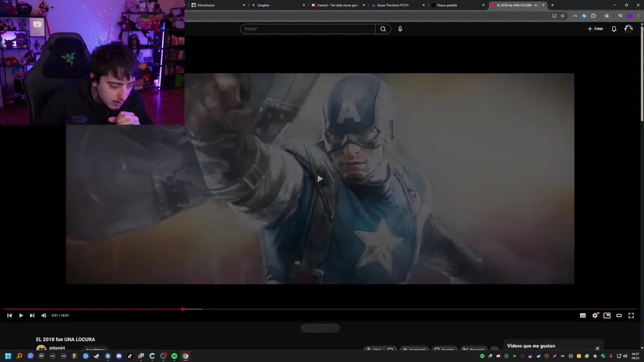The image size is (644, 362).
Task: Open the Chrome three-dot menu
Action: click(638, 16)
